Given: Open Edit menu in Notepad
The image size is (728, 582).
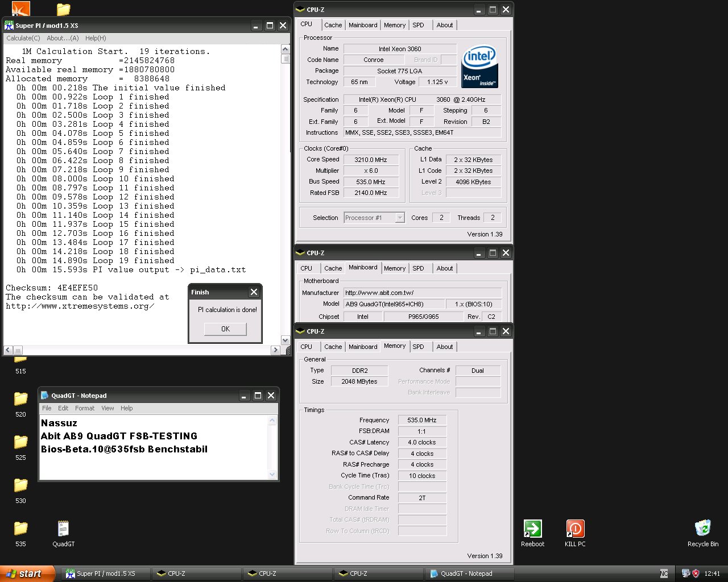Looking at the screenshot, I should point(63,408).
